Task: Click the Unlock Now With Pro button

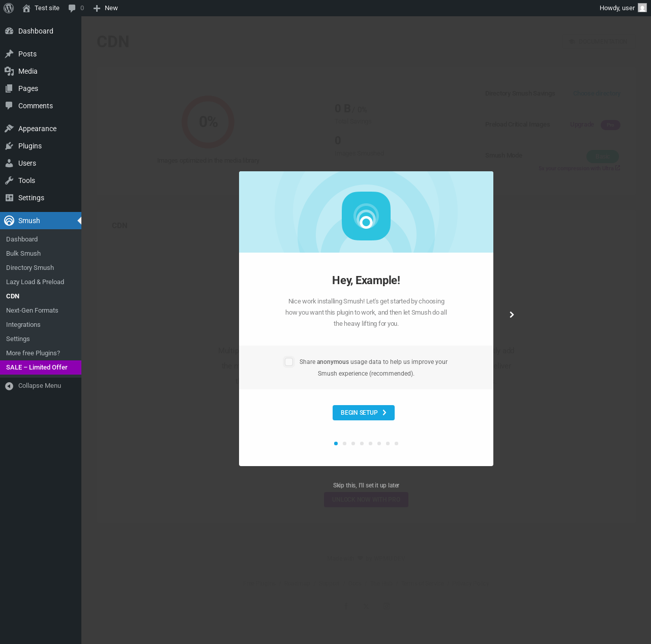Action: (x=366, y=500)
